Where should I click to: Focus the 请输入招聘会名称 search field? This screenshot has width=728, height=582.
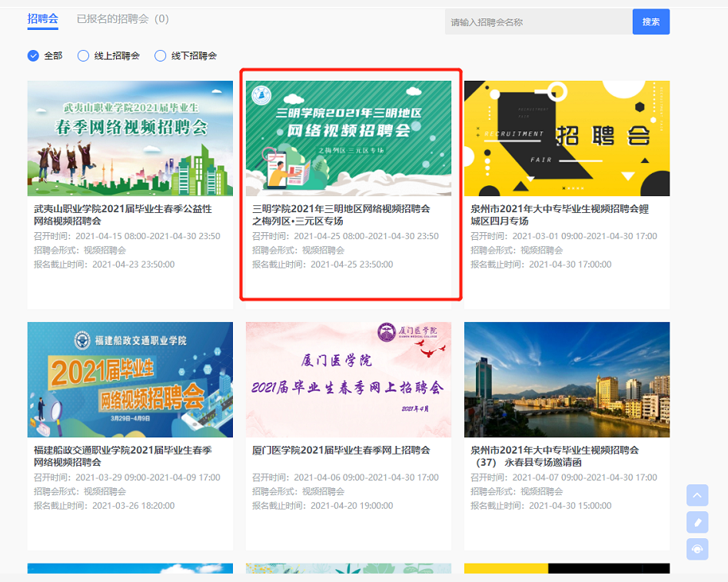pyautogui.click(x=538, y=22)
